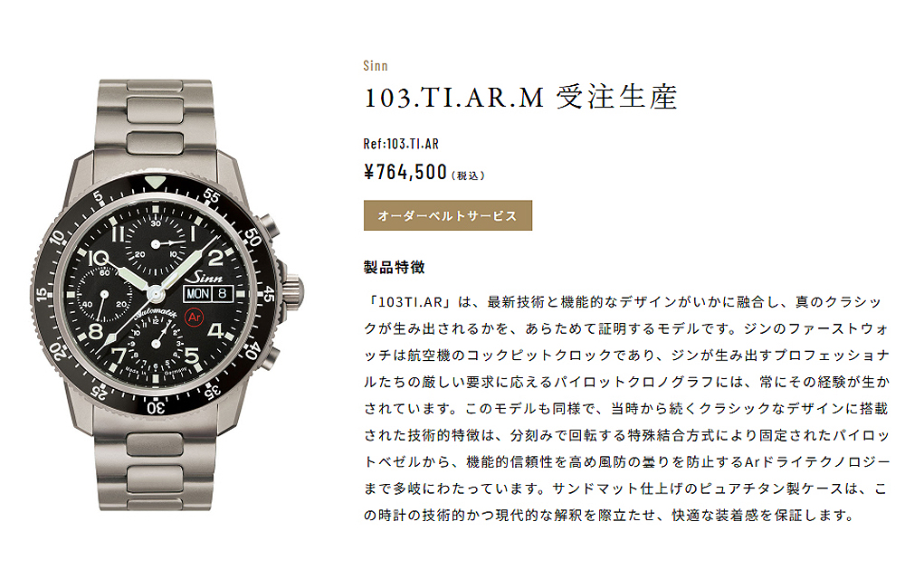Image resolution: width=905 pixels, height=588 pixels.
Task: Click the upper chronograph pusher
Action: [268, 226]
